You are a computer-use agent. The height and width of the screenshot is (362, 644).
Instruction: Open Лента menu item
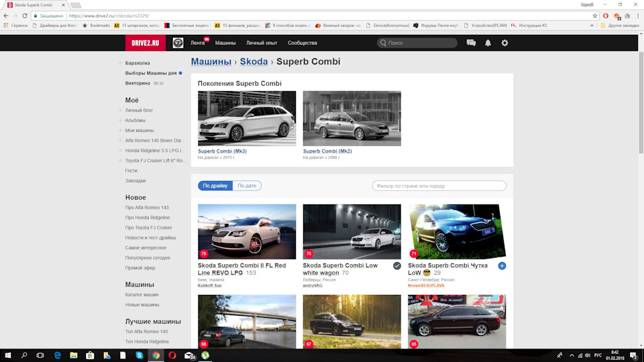pyautogui.click(x=197, y=43)
